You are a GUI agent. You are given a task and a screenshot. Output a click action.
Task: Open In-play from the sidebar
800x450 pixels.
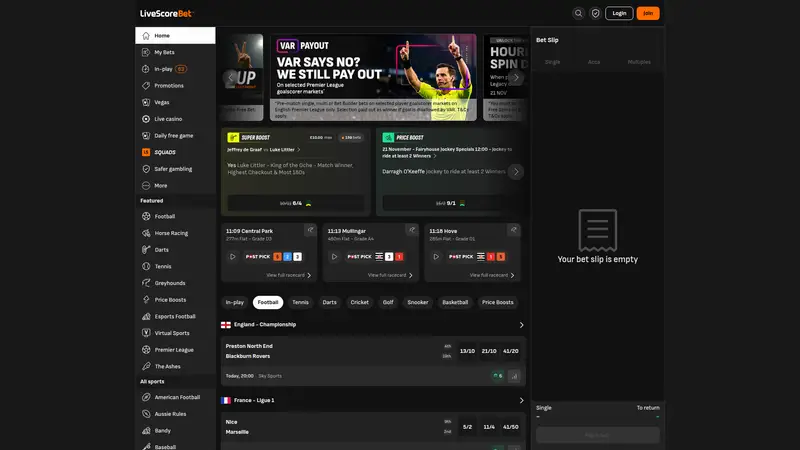[175, 69]
